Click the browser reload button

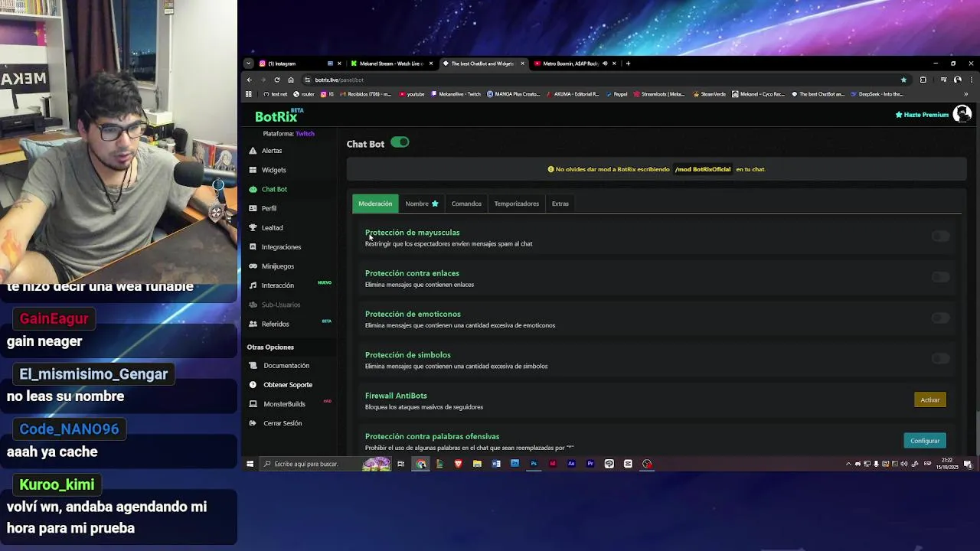tap(277, 80)
